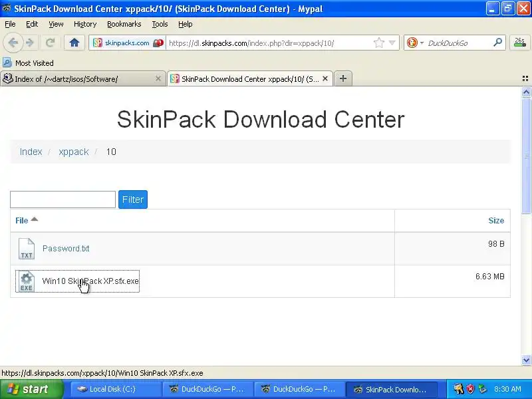The height and width of the screenshot is (399, 532).
Task: Click the vertical scrollbar thumb
Action: tap(526, 156)
